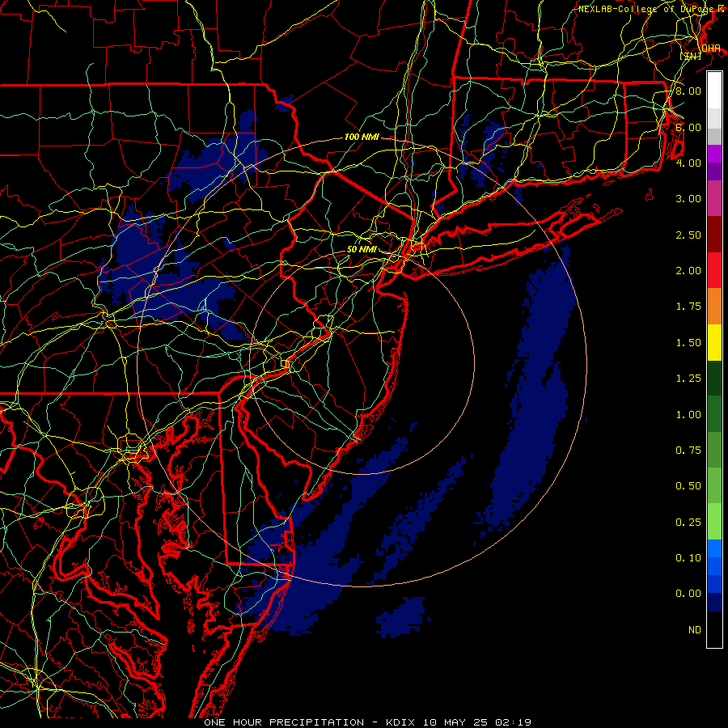The height and width of the screenshot is (728, 728).
Task: Click the "1.25" scale label
Action: (688, 379)
